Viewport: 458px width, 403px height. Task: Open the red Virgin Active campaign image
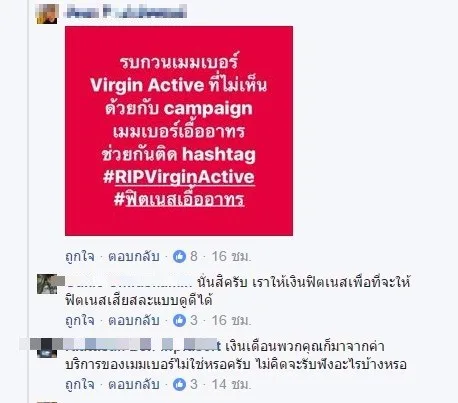(x=179, y=131)
